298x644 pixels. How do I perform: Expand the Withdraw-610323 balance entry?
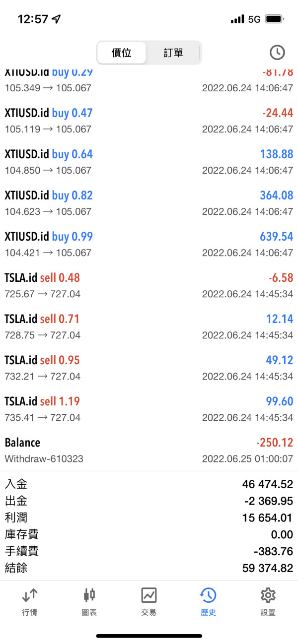[x=149, y=450]
